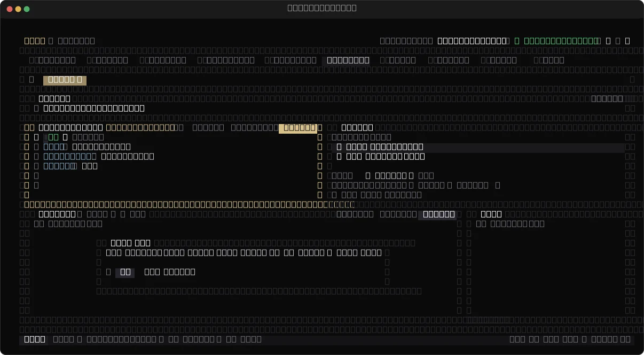The image size is (644, 355).
Task: Click the highlighted button in the centered dialog box
Action: click(125, 272)
